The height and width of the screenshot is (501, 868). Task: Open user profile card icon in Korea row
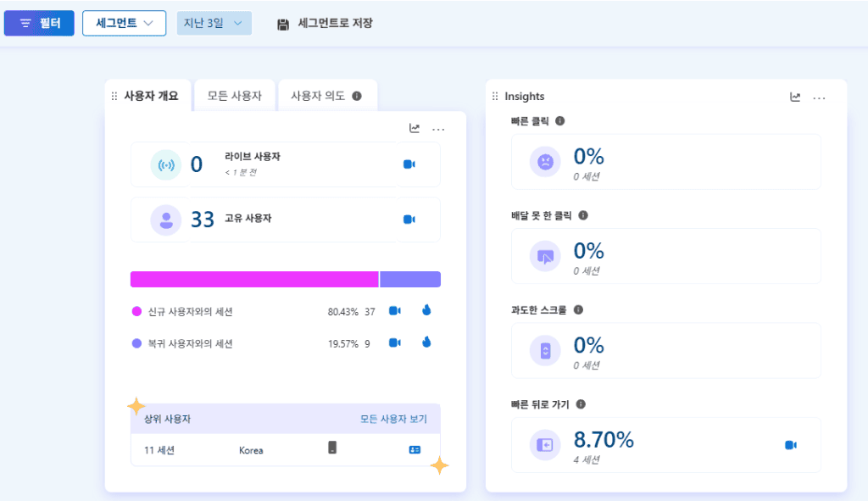coord(415,450)
